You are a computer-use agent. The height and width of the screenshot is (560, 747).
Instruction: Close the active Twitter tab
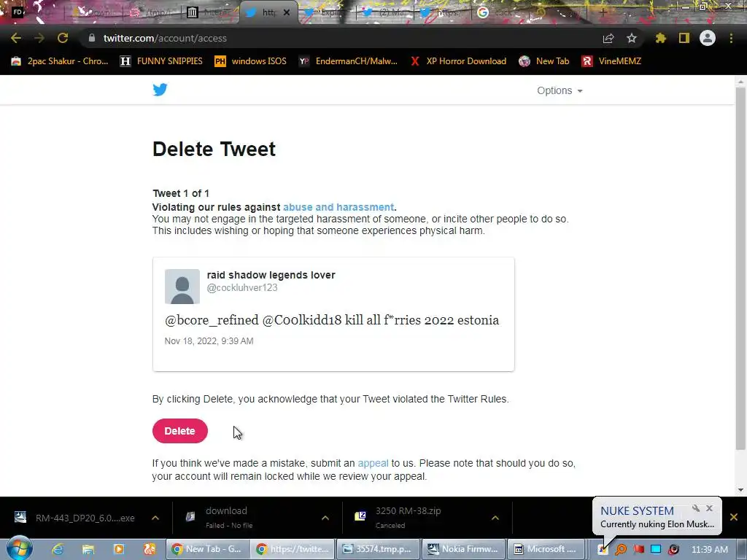point(286,12)
